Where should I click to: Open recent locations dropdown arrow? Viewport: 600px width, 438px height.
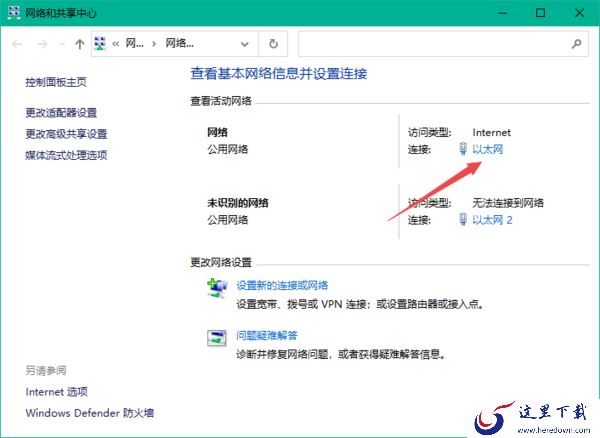pyautogui.click(x=62, y=44)
